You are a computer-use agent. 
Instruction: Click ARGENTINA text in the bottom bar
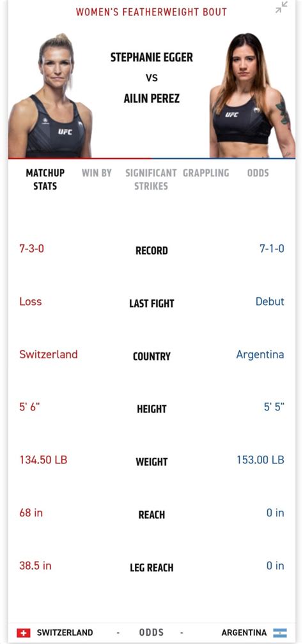[244, 633]
